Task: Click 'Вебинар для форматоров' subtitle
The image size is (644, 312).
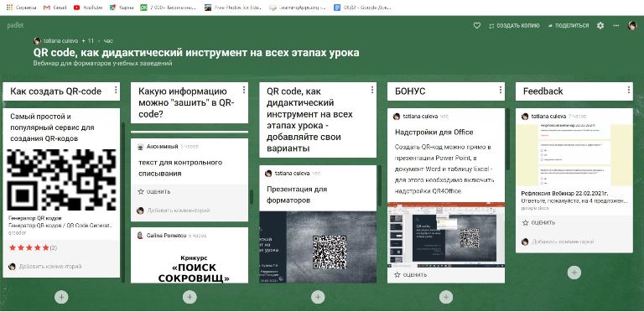Action: pos(102,63)
